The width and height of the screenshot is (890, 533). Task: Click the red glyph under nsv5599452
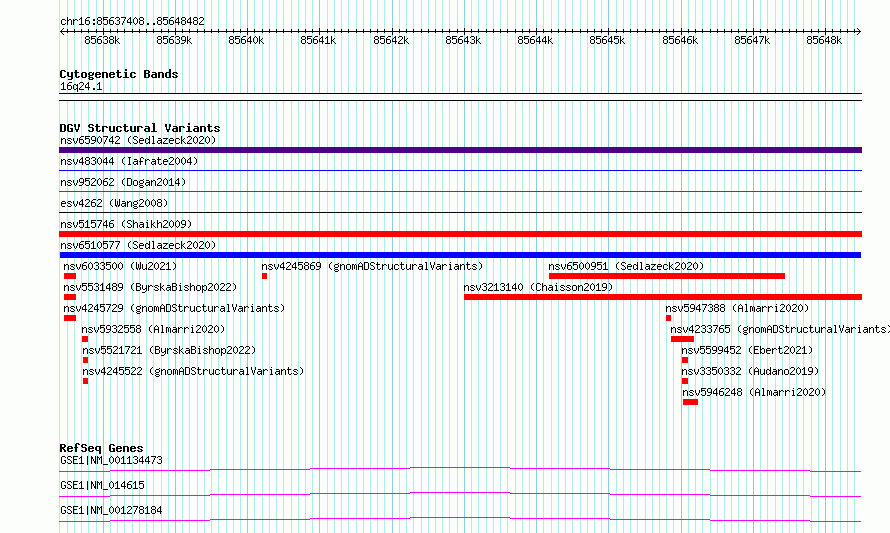685,360
